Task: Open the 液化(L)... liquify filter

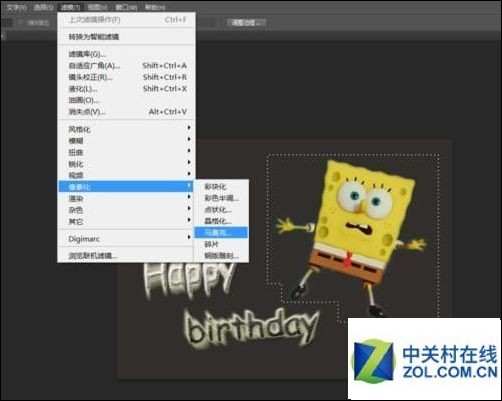Action: pyautogui.click(x=126, y=89)
